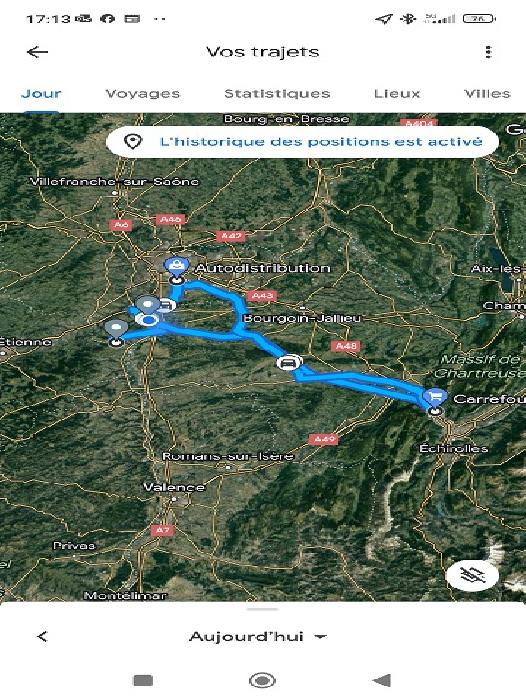This screenshot has width=526, height=700.
Task: Open the three-dot overflow menu
Action: tap(488, 52)
